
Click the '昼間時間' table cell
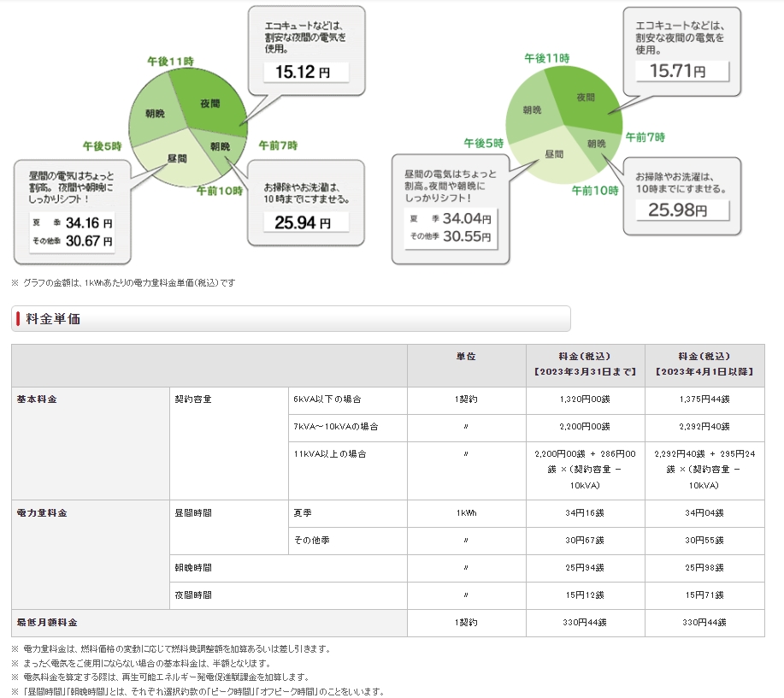pyautogui.click(x=229, y=527)
